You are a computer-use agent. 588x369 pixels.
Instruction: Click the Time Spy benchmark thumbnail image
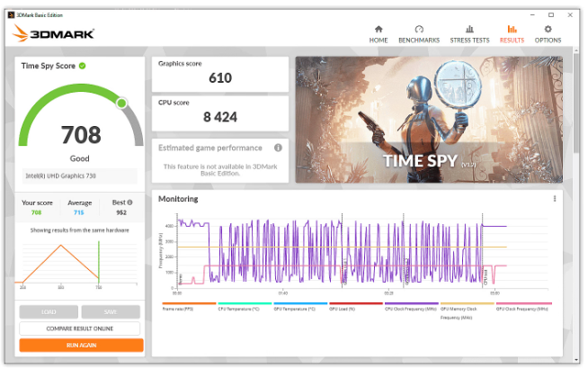pyautogui.click(x=429, y=120)
